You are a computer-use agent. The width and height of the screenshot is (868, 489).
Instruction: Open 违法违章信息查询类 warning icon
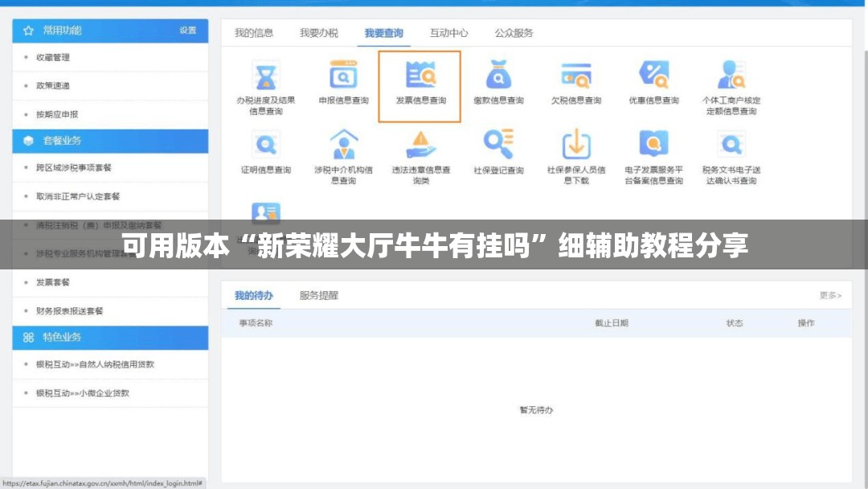[420, 144]
